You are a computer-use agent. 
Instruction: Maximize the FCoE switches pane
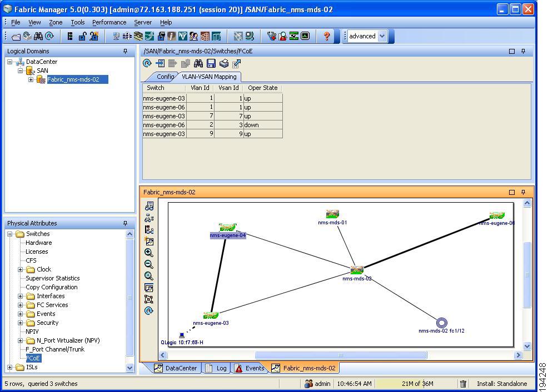click(512, 51)
